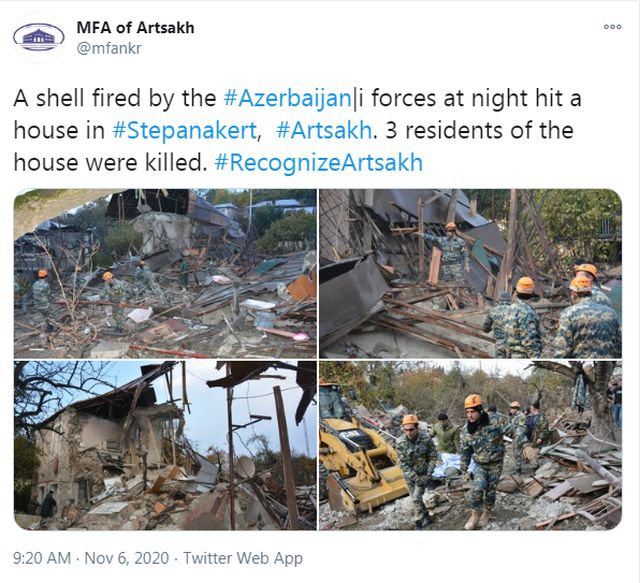The height and width of the screenshot is (583, 640).
Task: View the top-left photo of scattered rubble
Action: point(165,274)
